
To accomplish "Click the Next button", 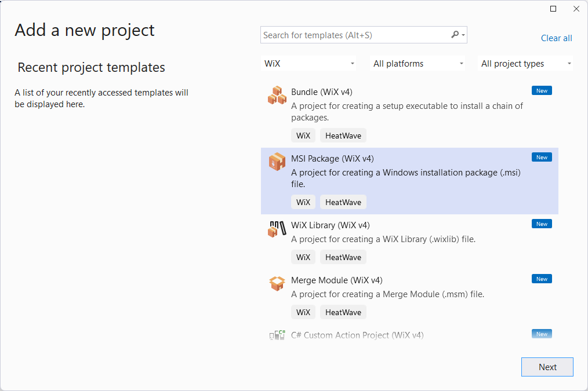I will [x=547, y=367].
